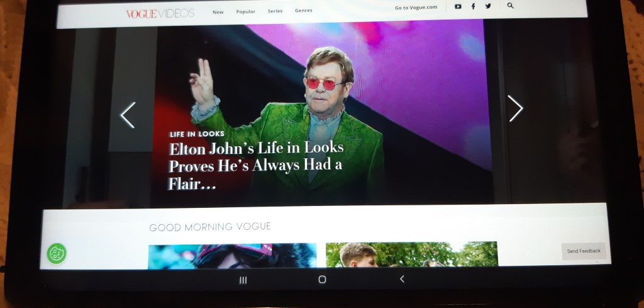Click the green cookie settings icon

coord(57,253)
